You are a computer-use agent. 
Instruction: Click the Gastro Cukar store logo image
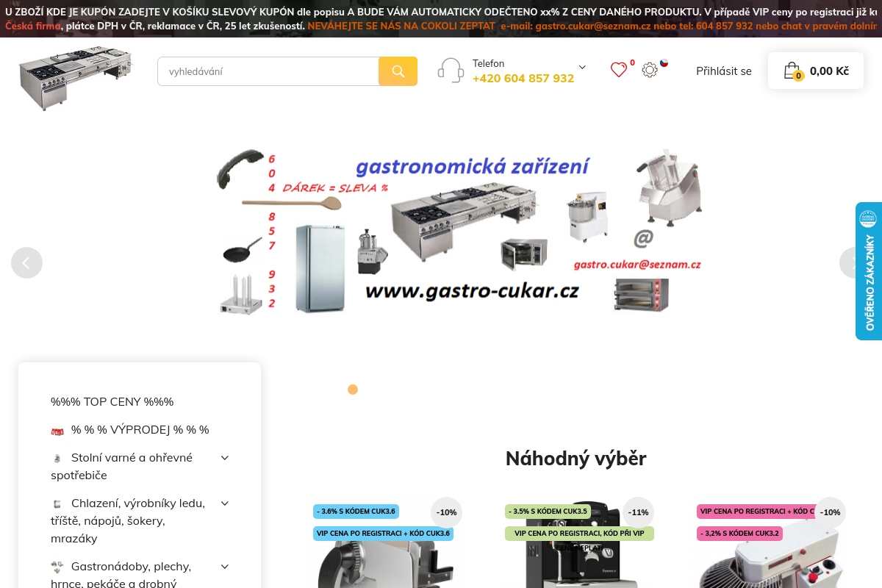pos(75,79)
